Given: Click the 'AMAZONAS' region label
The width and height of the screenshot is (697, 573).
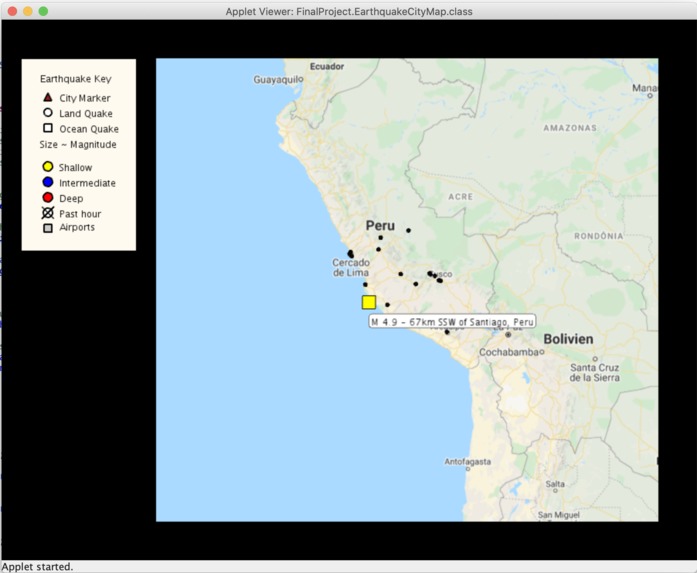Looking at the screenshot, I should pos(570,128).
